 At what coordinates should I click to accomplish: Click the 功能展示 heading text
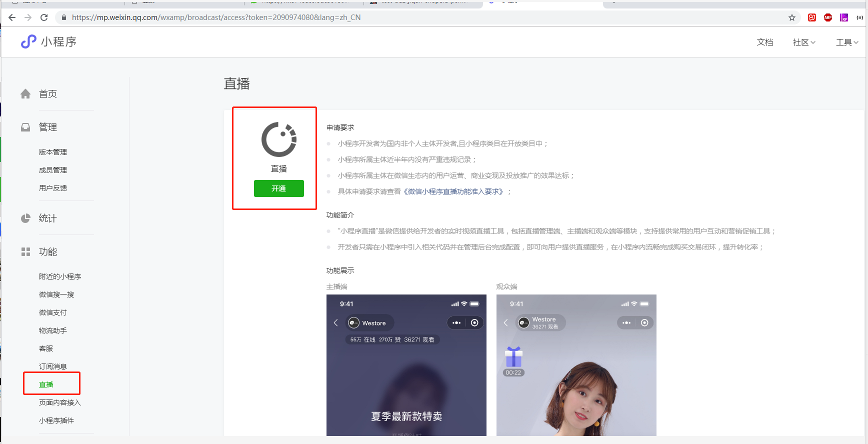click(340, 270)
